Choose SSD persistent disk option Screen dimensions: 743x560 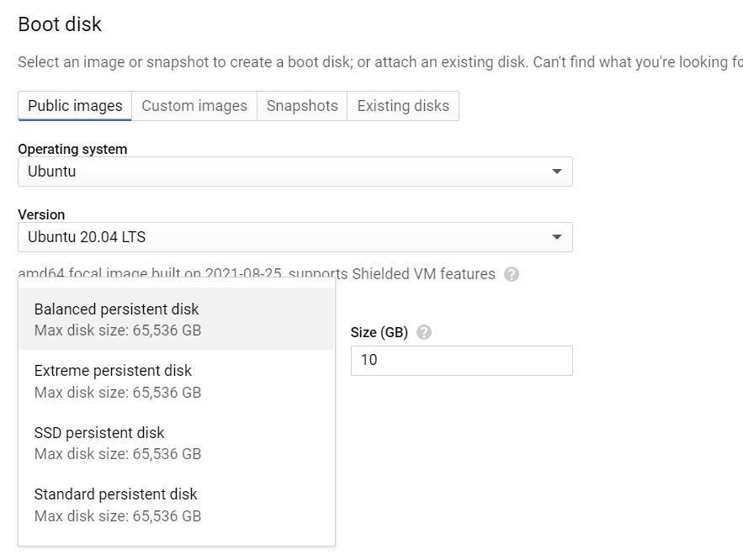tap(177, 442)
